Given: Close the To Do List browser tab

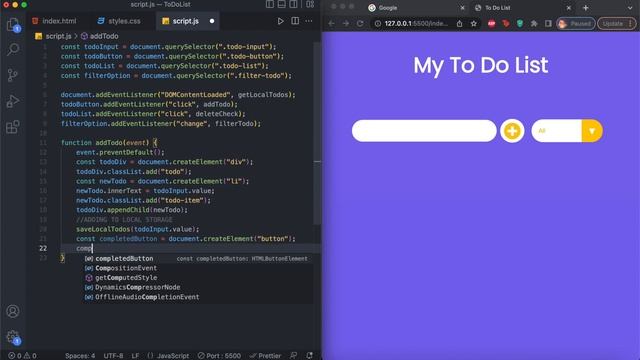Looking at the screenshot, I should (x=569, y=8).
